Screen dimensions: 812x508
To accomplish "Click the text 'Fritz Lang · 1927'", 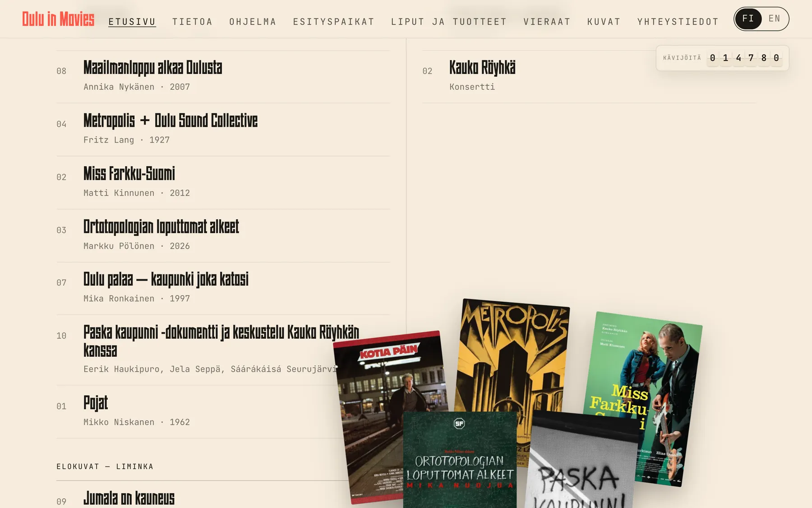I will point(127,140).
